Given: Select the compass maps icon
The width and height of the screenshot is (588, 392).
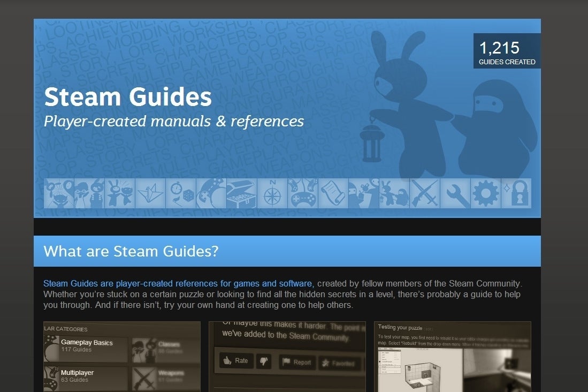Looking at the screenshot, I should [272, 193].
